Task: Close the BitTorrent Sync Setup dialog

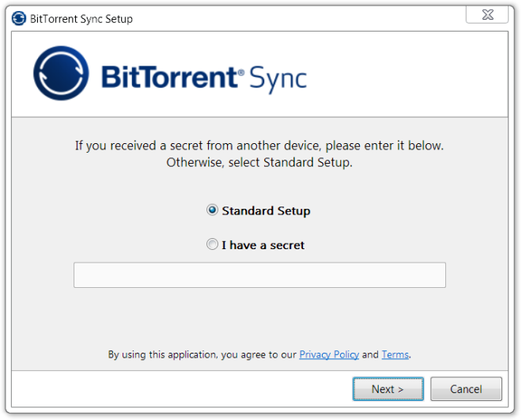Action: [487, 15]
